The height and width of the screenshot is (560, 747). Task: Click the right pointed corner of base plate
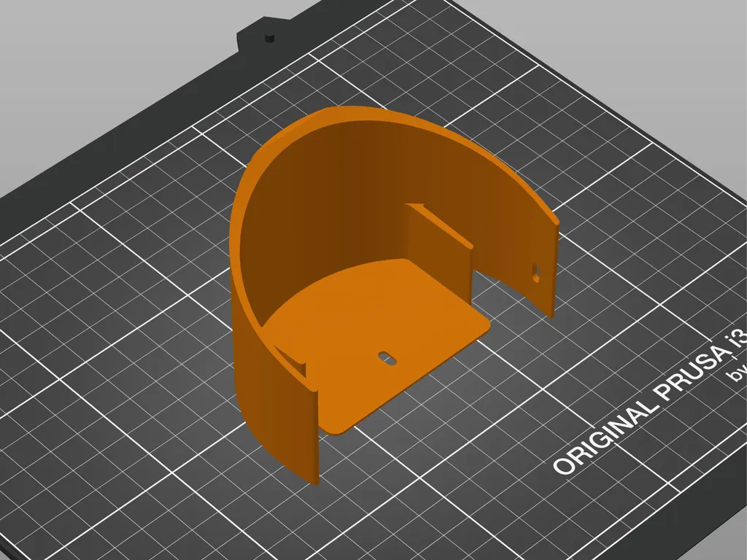pos(485,326)
